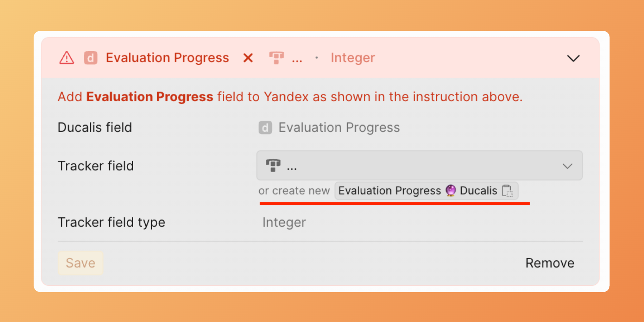Copy the suggested field name with the clipboard icon
The image size is (644, 322).
coord(507,191)
